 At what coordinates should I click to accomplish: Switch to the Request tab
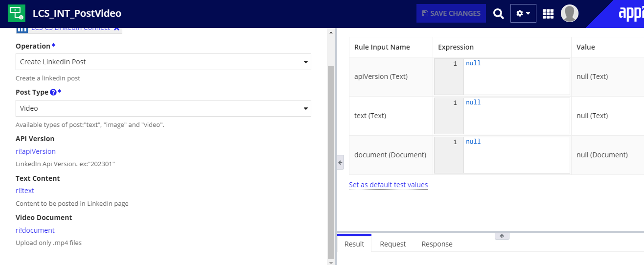click(392, 244)
